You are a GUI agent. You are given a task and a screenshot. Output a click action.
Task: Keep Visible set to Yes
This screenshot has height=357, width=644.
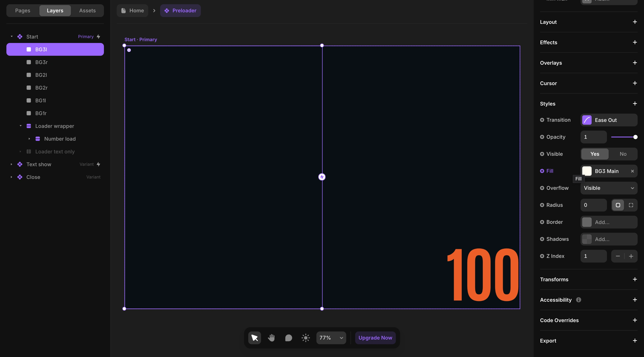[595, 154]
